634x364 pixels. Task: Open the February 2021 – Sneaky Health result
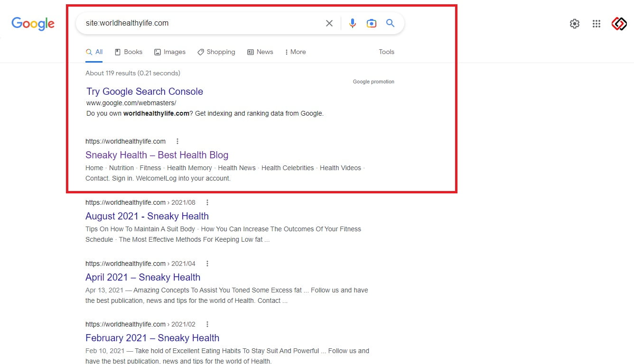click(152, 338)
